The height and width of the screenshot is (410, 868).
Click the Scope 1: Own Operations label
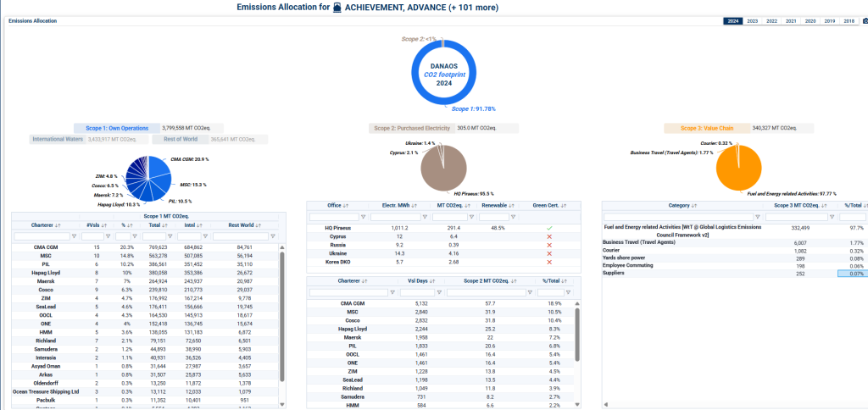[x=116, y=129]
